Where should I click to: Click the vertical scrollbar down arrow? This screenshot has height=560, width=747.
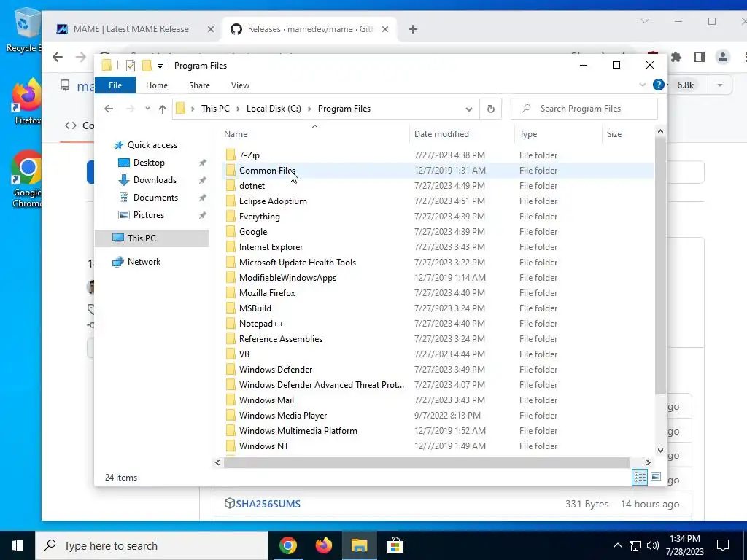point(660,450)
